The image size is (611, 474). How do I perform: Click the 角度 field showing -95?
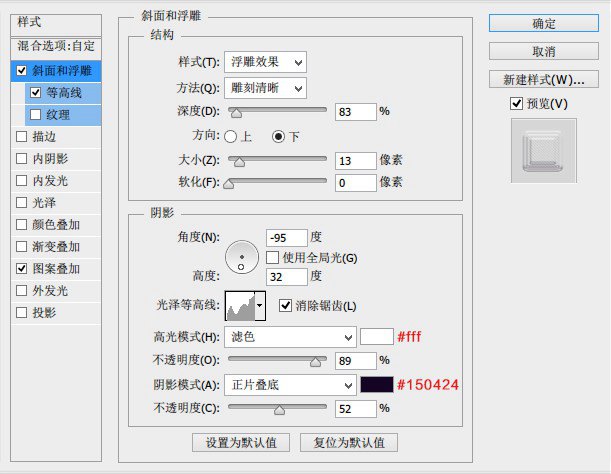click(x=287, y=238)
